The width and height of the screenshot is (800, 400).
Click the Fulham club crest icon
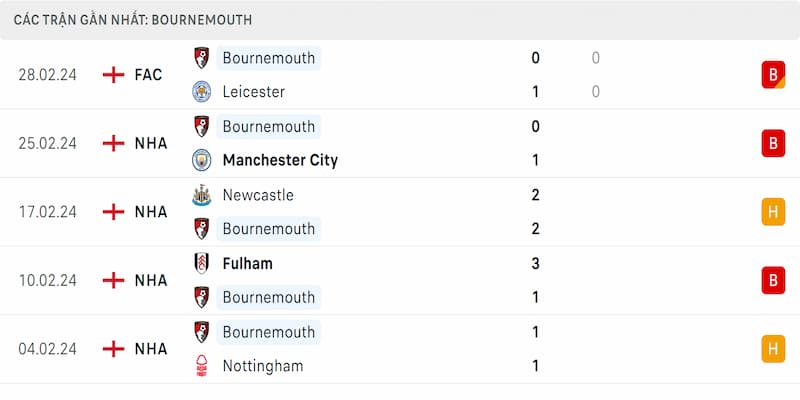click(202, 263)
